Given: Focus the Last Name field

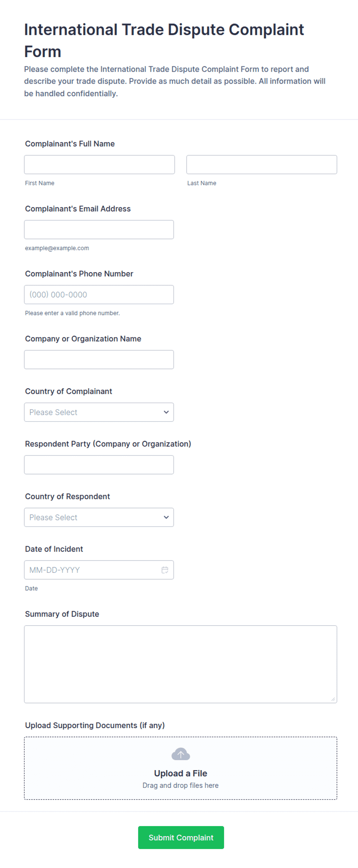Looking at the screenshot, I should point(262,165).
